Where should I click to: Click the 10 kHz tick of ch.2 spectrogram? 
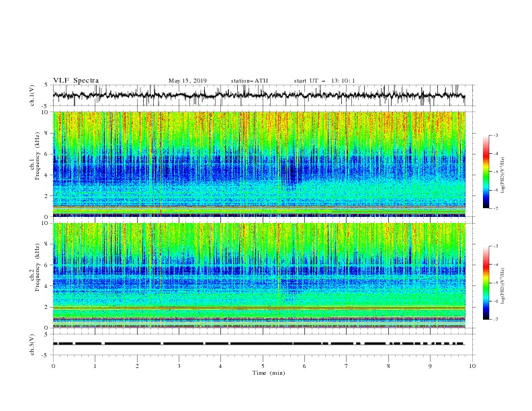pos(46,223)
